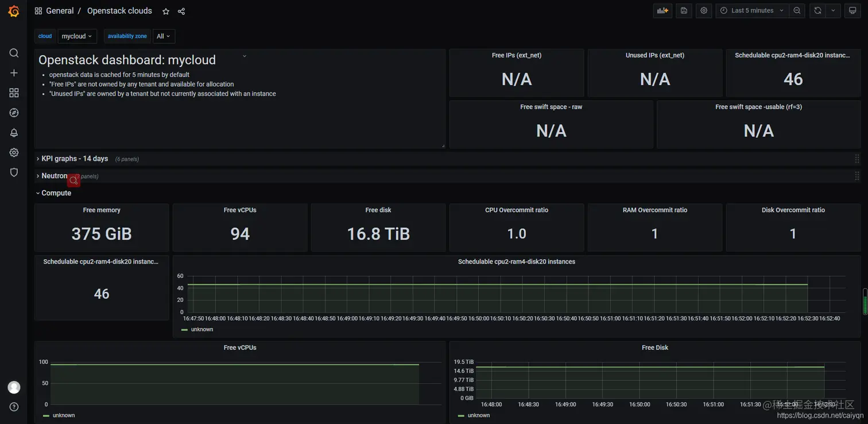Open the Last 5 minutes time picker
868x424 pixels.
tap(752, 10)
